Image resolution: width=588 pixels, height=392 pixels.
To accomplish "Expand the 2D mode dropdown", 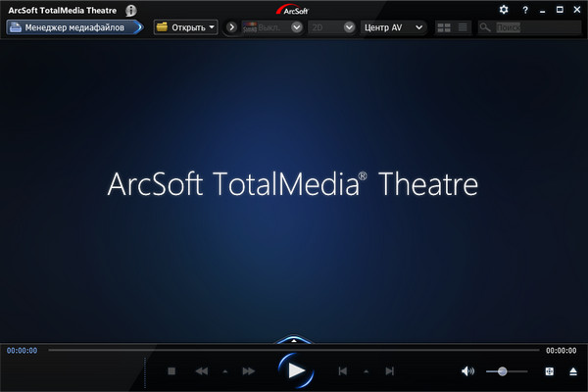I will 349,27.
